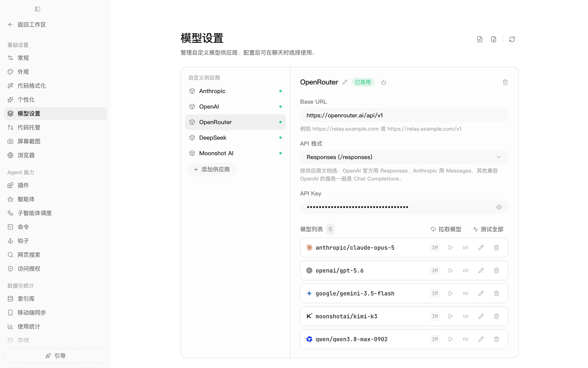
Task: Open 代码格式化 settings
Action: [55, 86]
